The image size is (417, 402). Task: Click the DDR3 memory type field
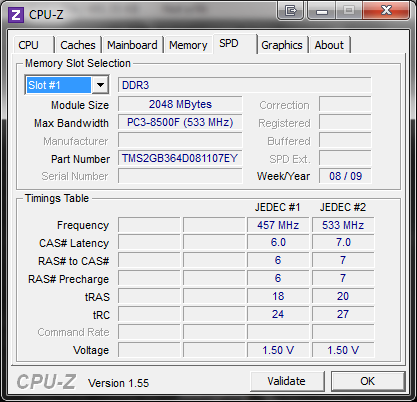pyautogui.click(x=245, y=85)
